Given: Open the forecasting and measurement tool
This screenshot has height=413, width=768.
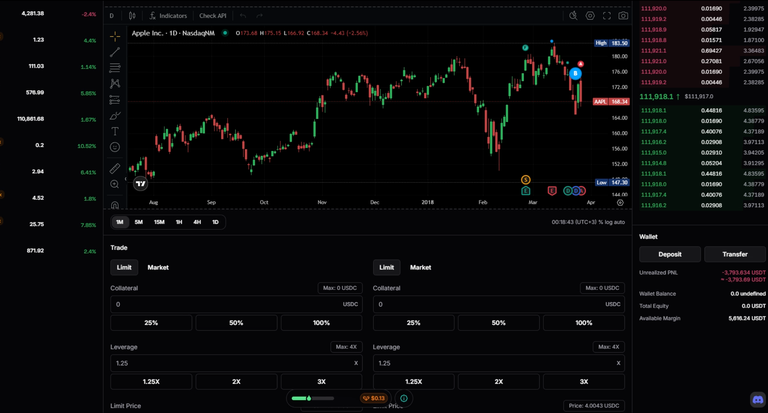Looking at the screenshot, I should point(115,99).
